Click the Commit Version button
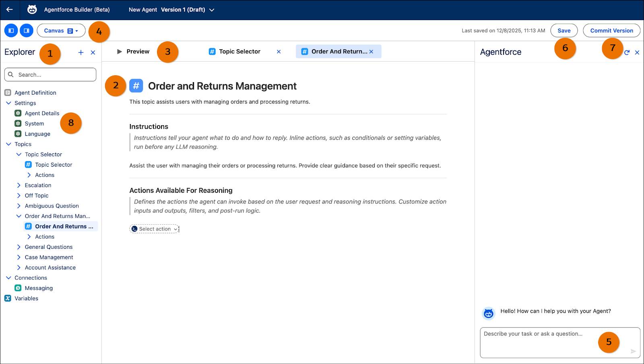This screenshot has height=364, width=644. (611, 30)
